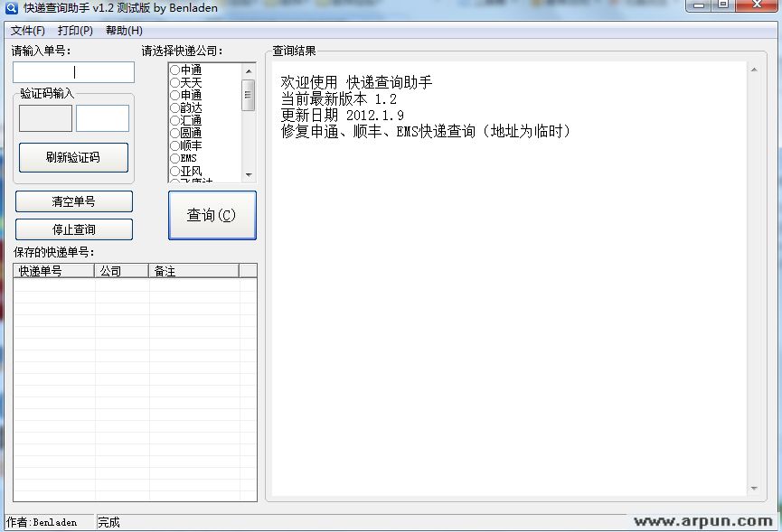Click the app magnifier icon in title bar
This screenshot has width=782, height=532.
pyautogui.click(x=11, y=8)
